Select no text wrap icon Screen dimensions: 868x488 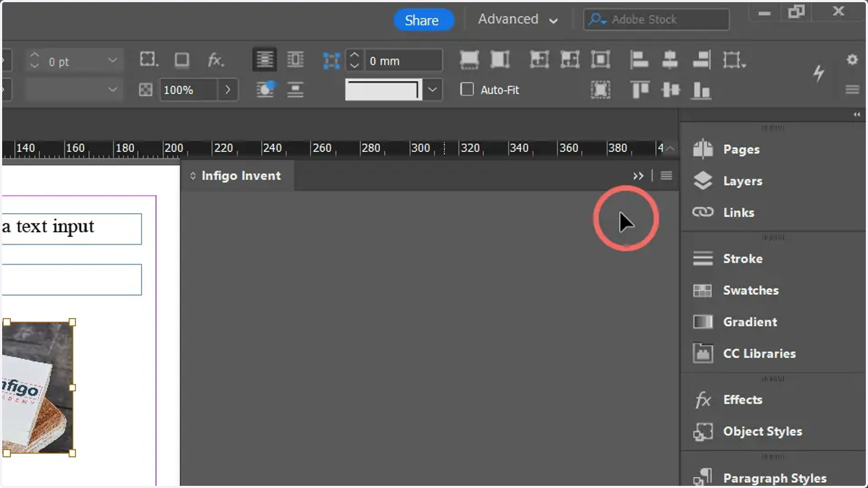(265, 60)
